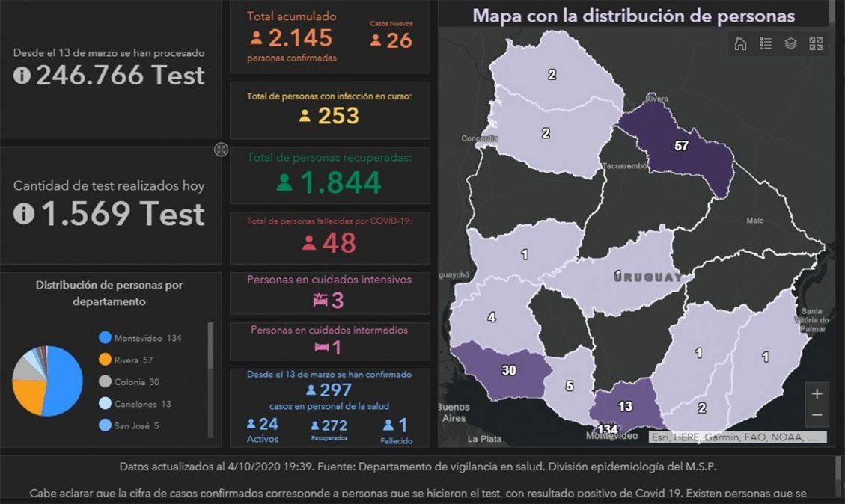The width and height of the screenshot is (845, 504).
Task: Click the Esri map attribution text
Action: click(737, 437)
